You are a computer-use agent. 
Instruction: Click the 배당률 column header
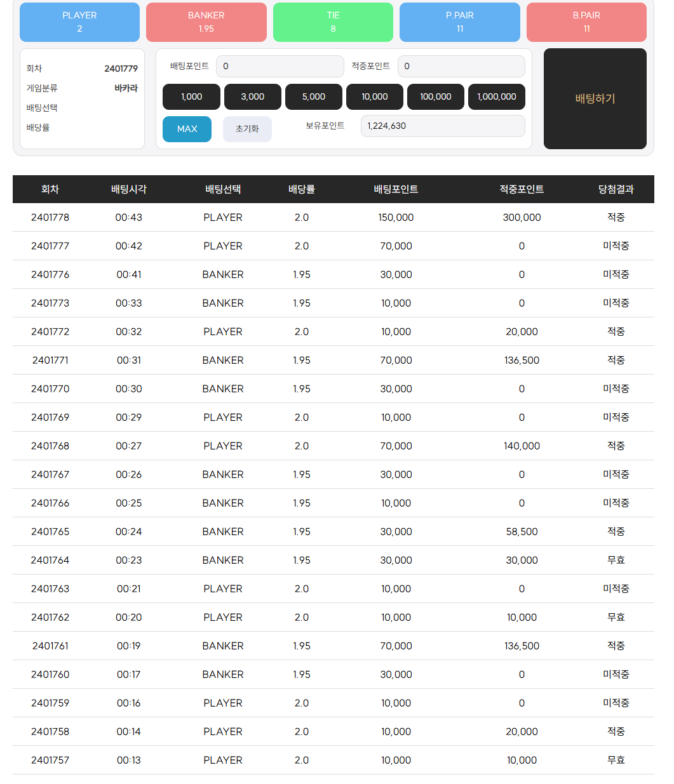click(302, 189)
